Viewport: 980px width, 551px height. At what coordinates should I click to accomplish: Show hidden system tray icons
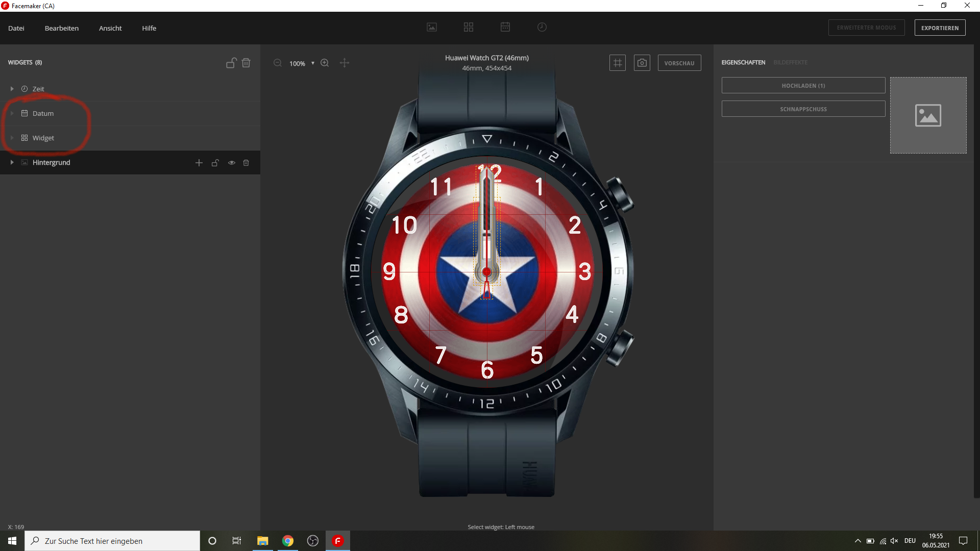pos(858,541)
